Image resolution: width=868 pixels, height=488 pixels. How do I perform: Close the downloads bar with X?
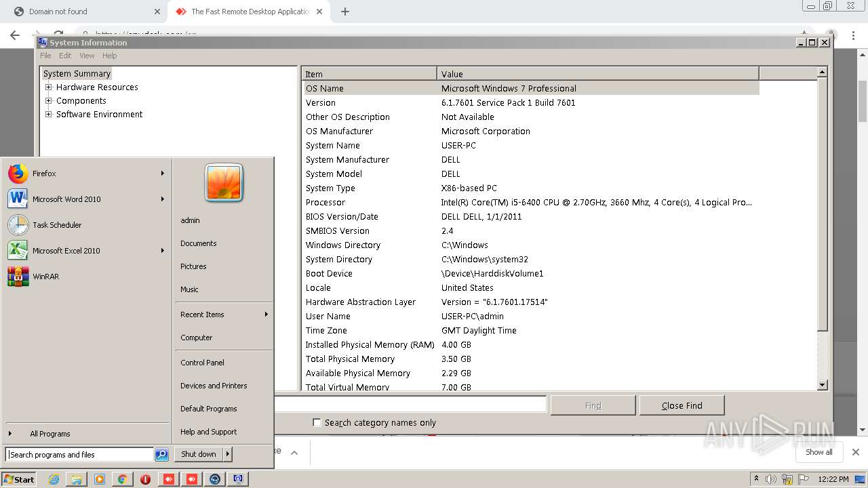[x=856, y=452]
